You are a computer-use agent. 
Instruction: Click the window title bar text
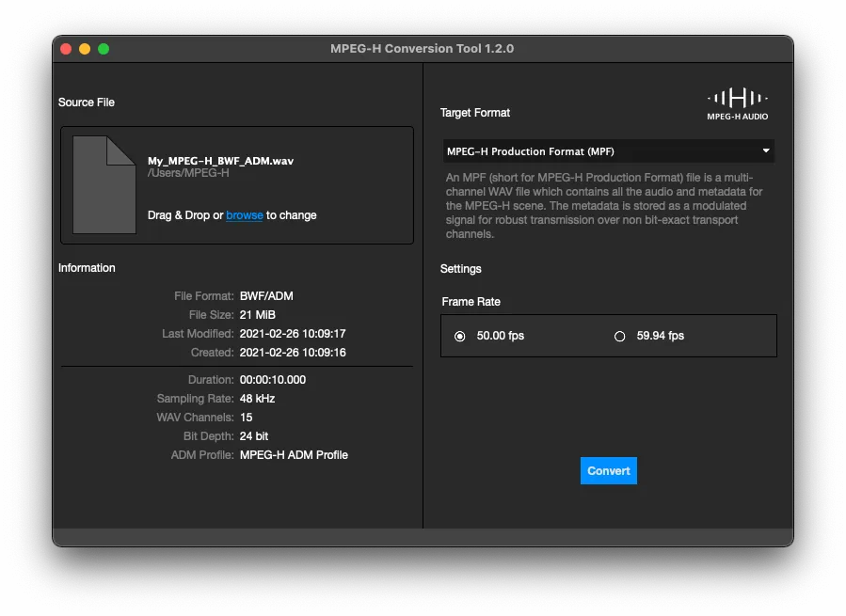pos(422,49)
